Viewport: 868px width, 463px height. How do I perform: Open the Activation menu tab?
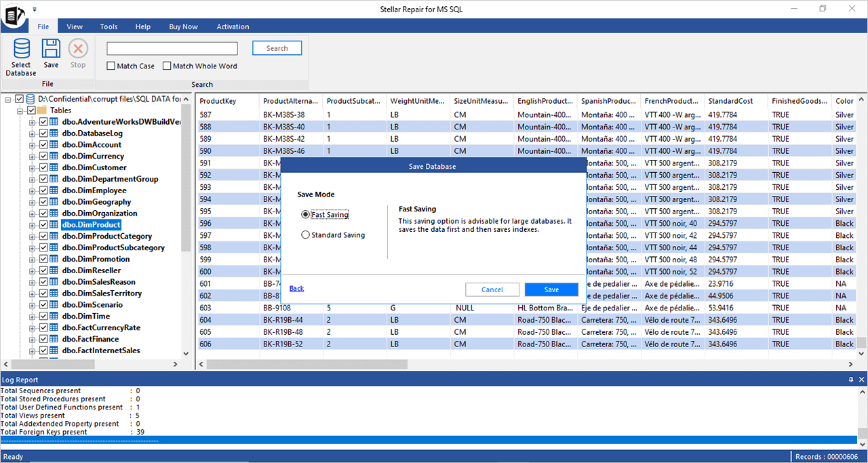pos(233,27)
